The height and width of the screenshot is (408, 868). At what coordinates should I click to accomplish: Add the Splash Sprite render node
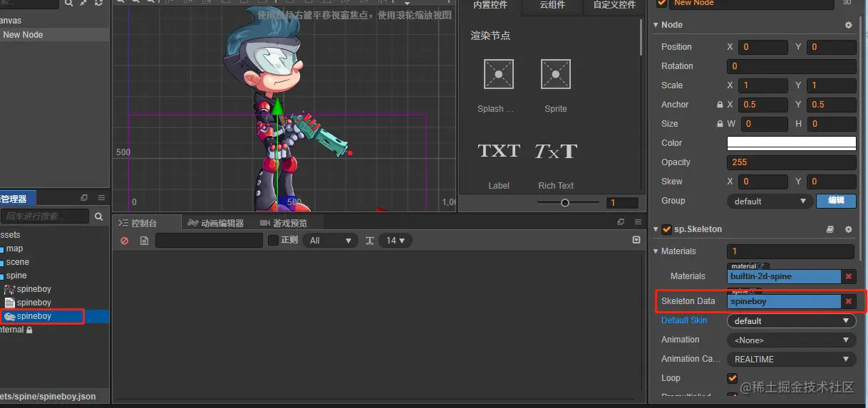[498, 74]
